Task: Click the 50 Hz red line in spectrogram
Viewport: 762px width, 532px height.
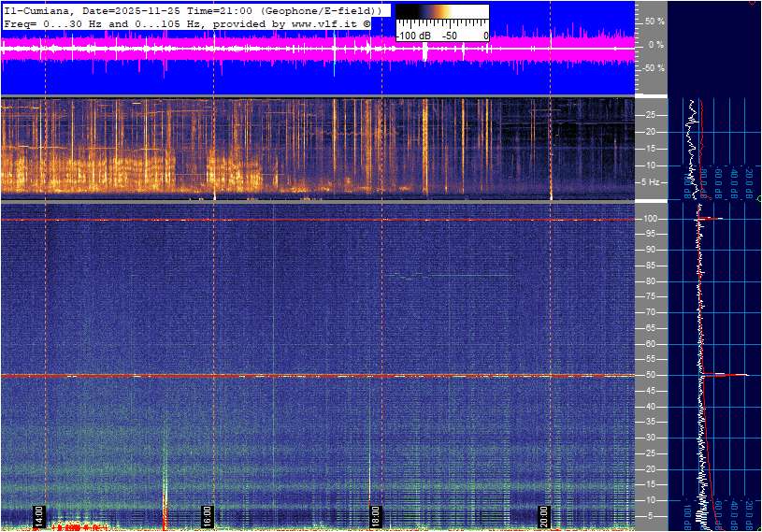Action: pos(318,376)
